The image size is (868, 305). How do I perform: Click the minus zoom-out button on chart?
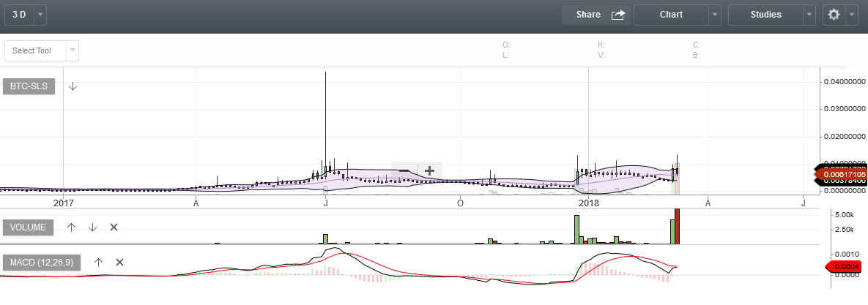pyautogui.click(x=404, y=170)
